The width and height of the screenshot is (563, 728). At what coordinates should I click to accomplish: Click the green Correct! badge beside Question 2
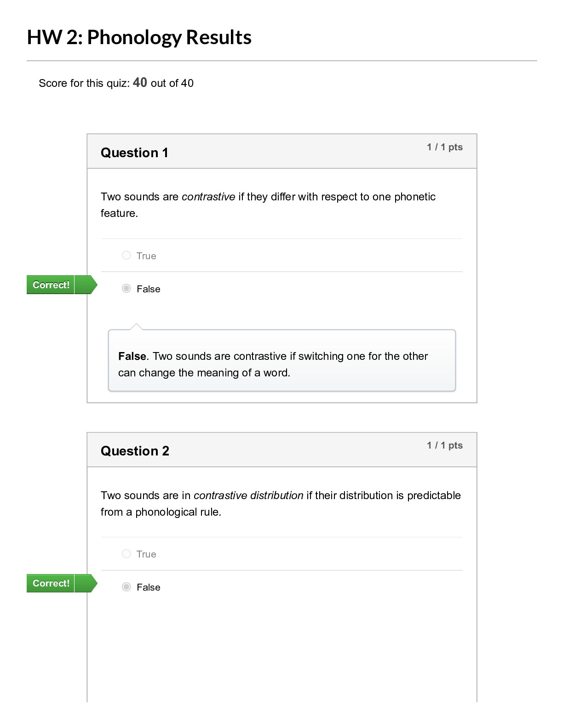(51, 583)
